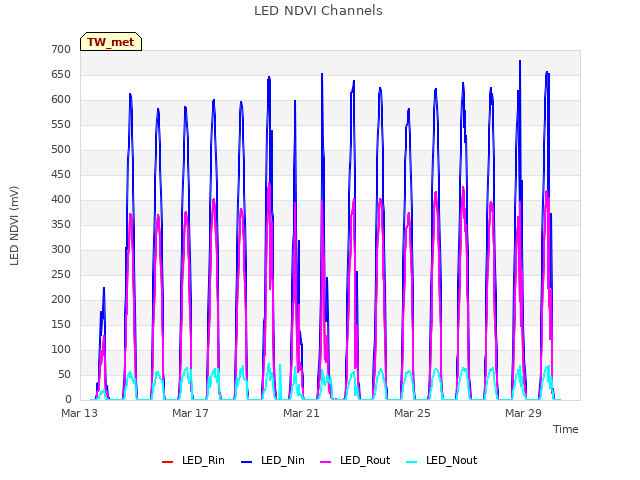Click the 200 y-axis tick label

pos(61,300)
